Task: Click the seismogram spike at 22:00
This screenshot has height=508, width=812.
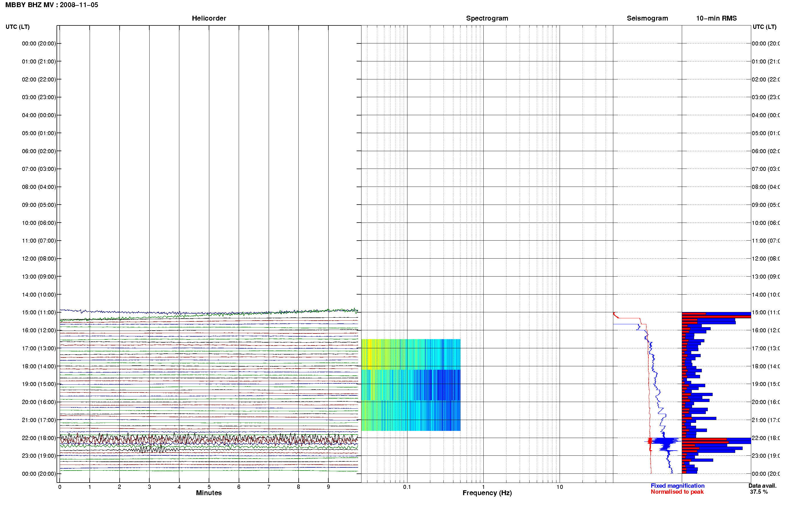Action: [663, 441]
